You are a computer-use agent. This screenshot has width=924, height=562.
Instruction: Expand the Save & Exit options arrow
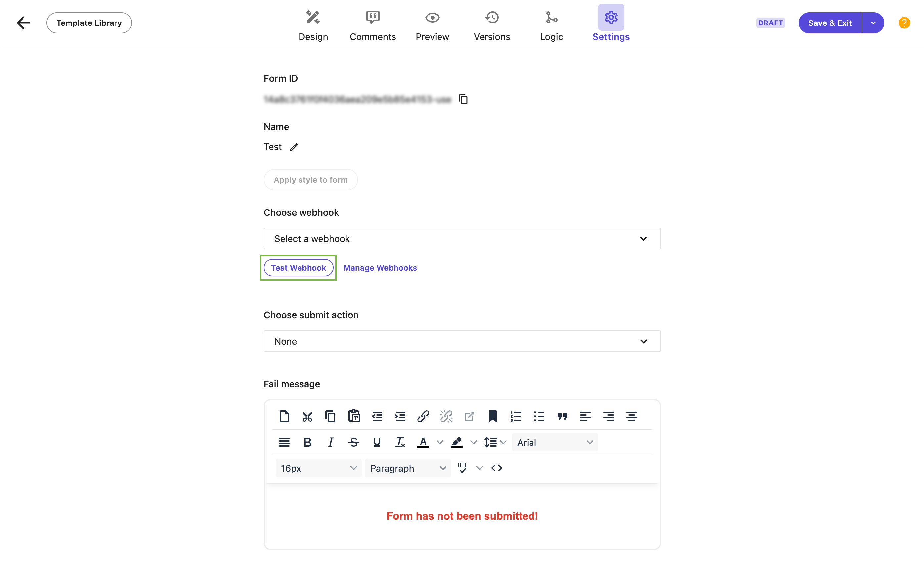click(x=873, y=23)
